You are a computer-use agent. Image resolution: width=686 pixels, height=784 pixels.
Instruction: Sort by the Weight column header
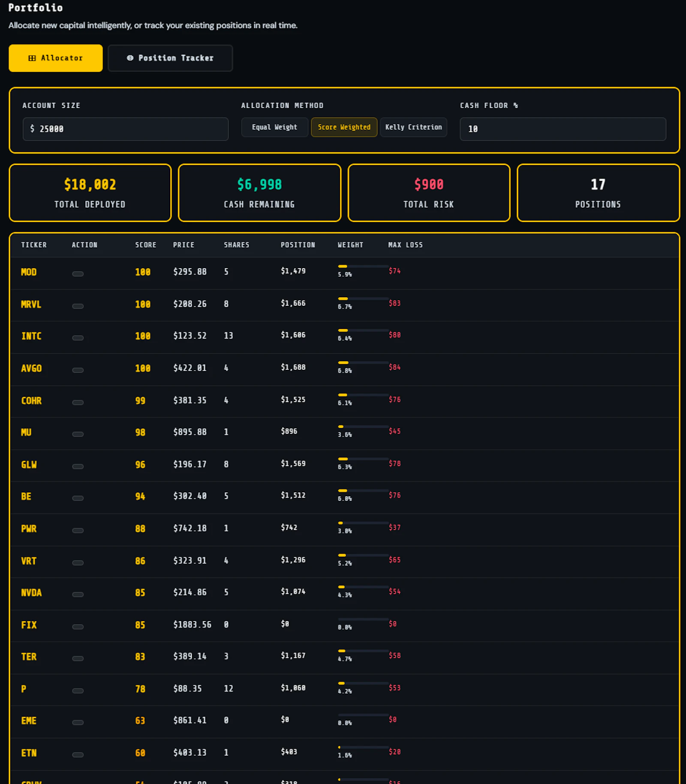coord(350,245)
